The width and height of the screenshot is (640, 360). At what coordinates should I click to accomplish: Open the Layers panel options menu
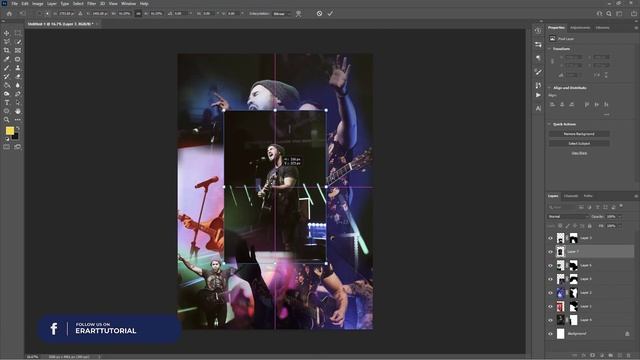pyautogui.click(x=636, y=196)
